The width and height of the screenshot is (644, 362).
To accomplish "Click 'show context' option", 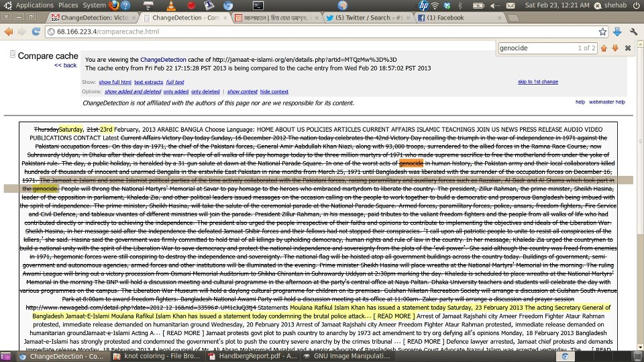I will (242, 92).
